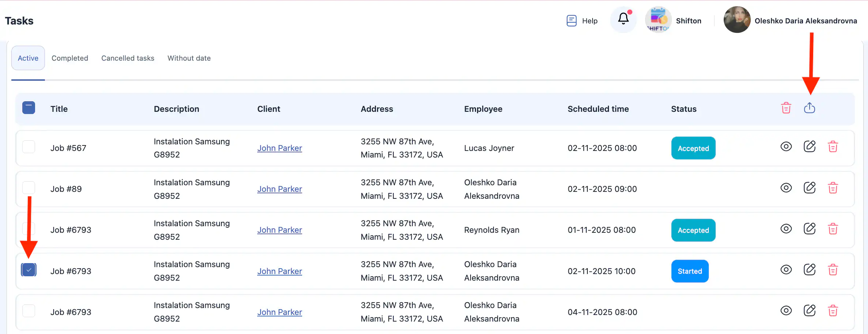Click the export icon in table header
This screenshot has height=334, width=868.
pos(809,108)
